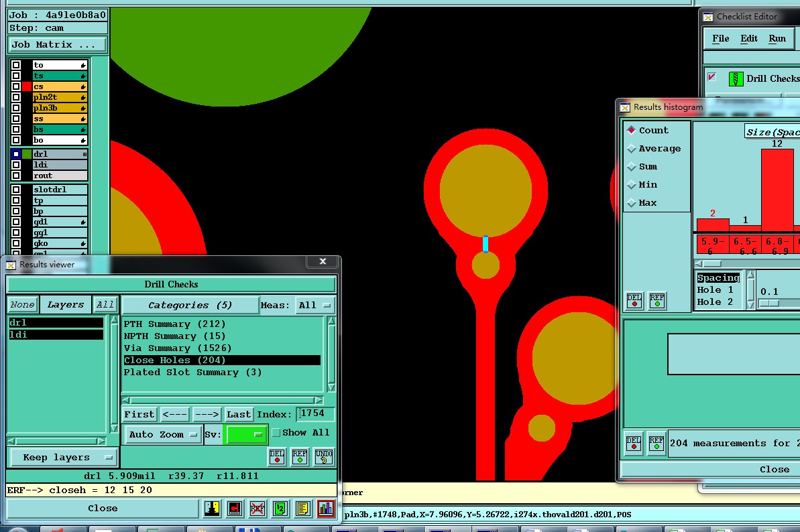The width and height of the screenshot is (800, 532).
Task: Toggle display checkbox for the drl layer
Action: pos(16,154)
